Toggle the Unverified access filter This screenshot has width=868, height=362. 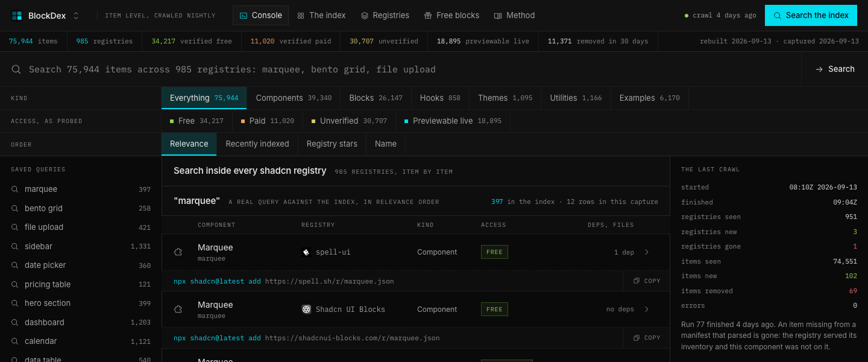coord(349,121)
